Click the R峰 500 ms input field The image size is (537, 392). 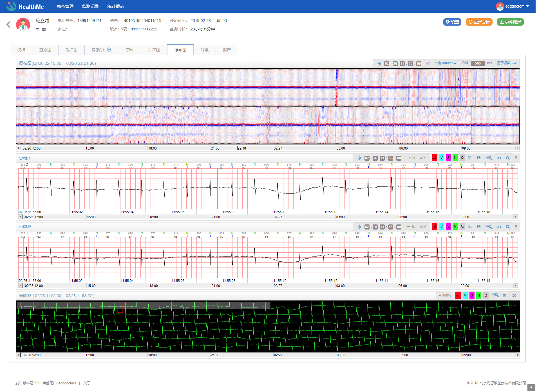coord(478,63)
